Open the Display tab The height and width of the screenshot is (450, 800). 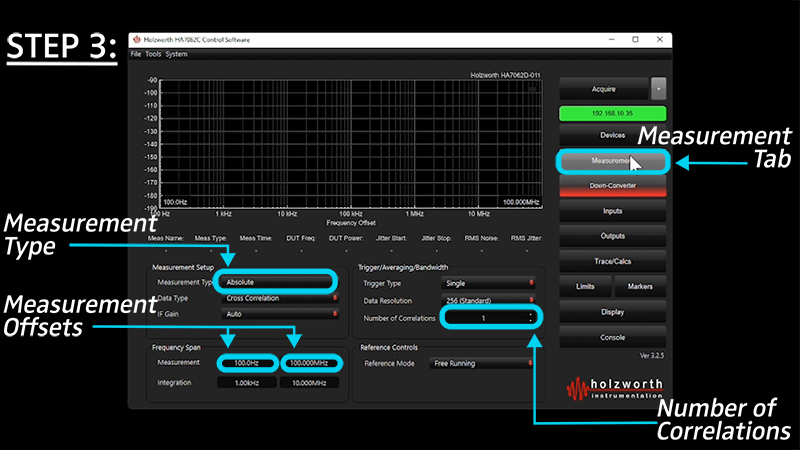point(612,312)
